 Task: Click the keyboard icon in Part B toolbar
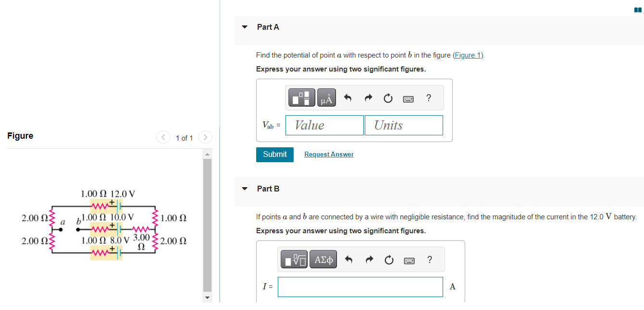coord(409,260)
